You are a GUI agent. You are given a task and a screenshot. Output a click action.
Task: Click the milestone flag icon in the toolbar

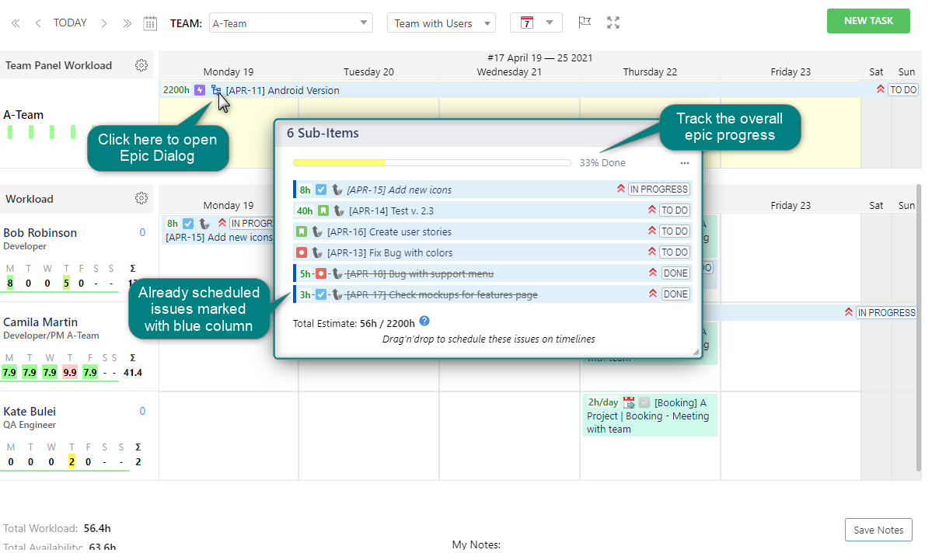click(585, 23)
